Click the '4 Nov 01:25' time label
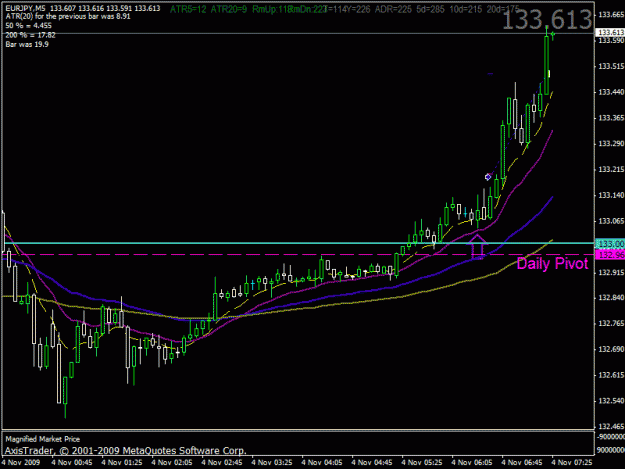The width and height of the screenshot is (625, 469). click(122, 463)
